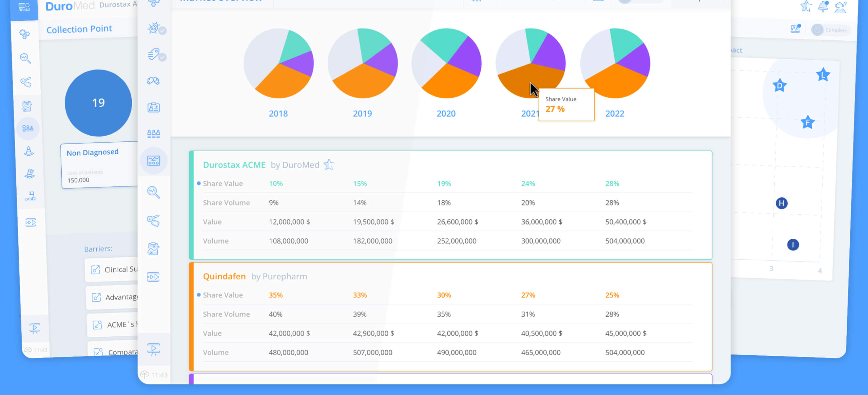Select star marker L on right chart
868x395 pixels.
[x=823, y=75]
